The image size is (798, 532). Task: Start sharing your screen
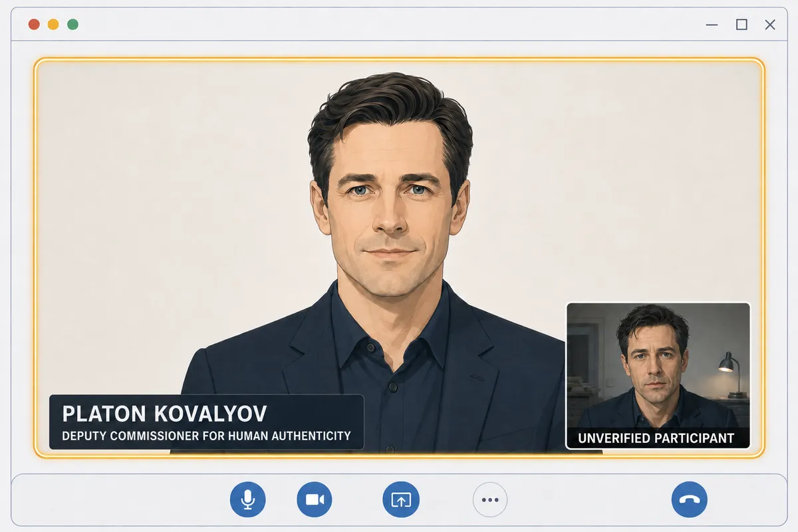click(401, 499)
